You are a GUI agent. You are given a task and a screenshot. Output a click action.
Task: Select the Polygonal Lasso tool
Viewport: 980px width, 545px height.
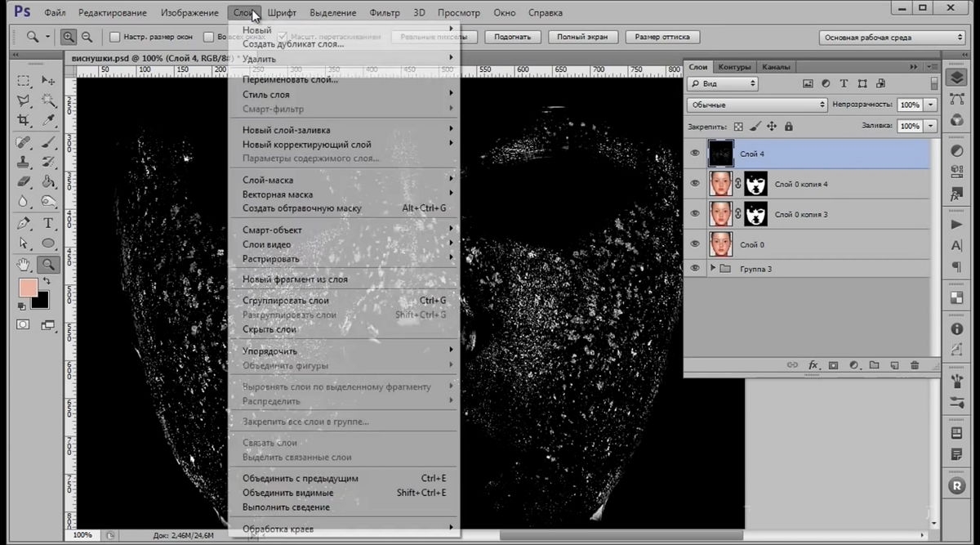coord(24,101)
